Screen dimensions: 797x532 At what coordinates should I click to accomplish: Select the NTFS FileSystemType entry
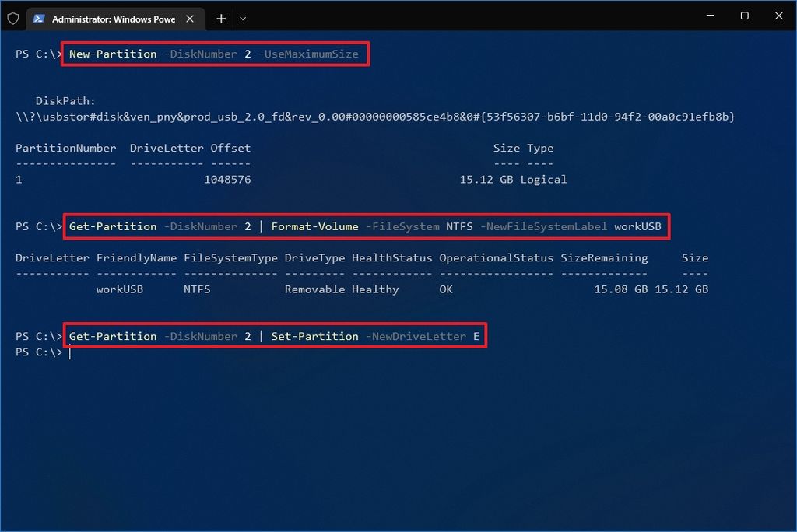point(197,289)
